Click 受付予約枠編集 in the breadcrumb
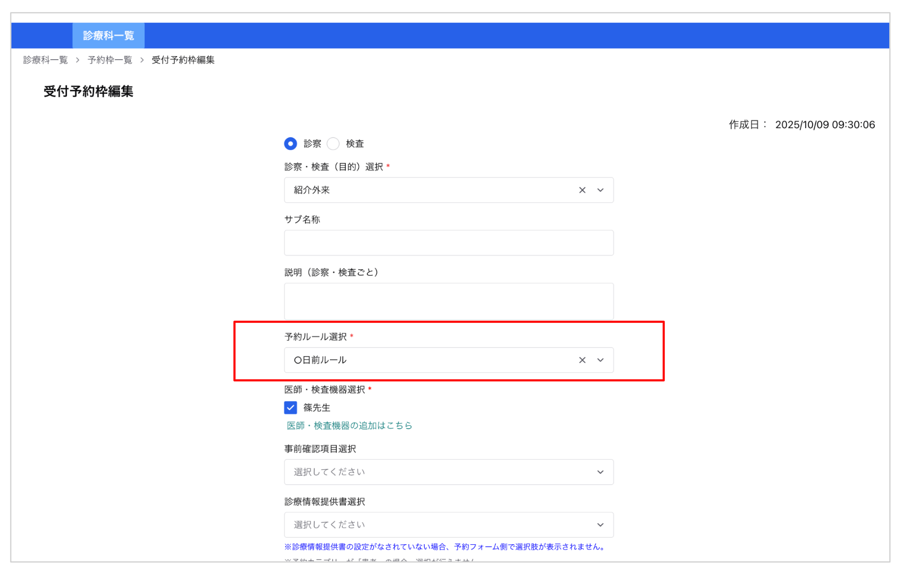This screenshot has width=924, height=575. 183,60
